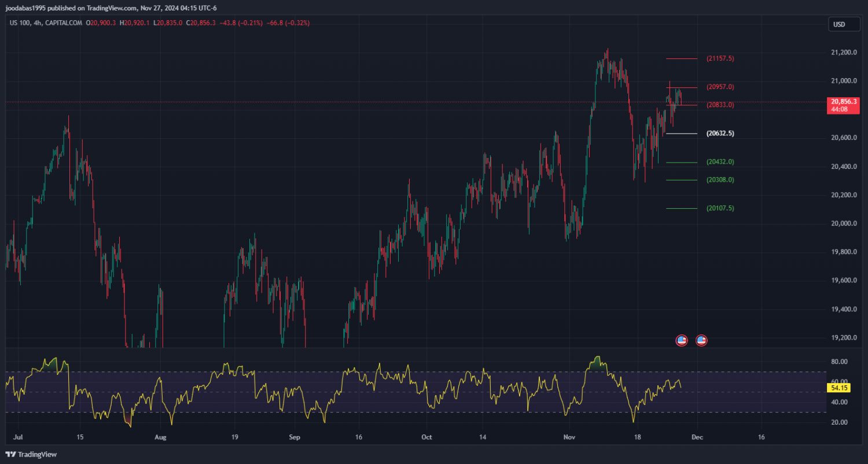Click the 'joodabas1995 published on TradingView.com' header text
Viewport: 868px width, 464px height.
pos(72,8)
